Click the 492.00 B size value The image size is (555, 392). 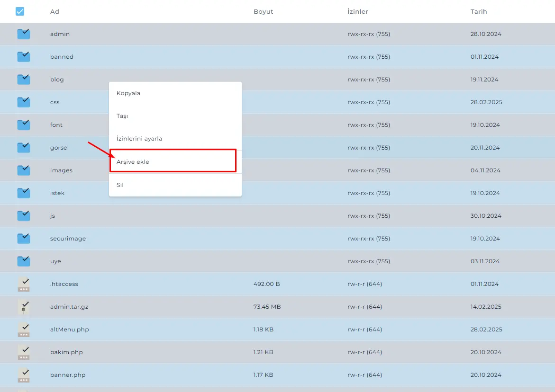tap(266, 284)
